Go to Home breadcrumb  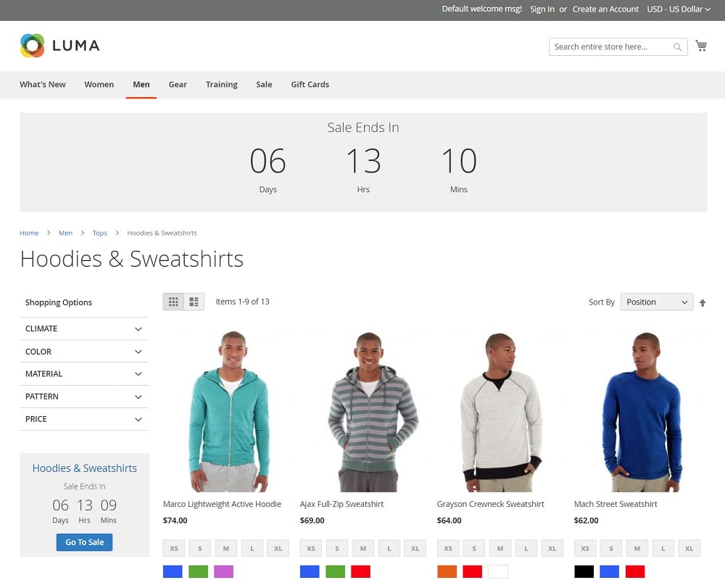point(29,233)
